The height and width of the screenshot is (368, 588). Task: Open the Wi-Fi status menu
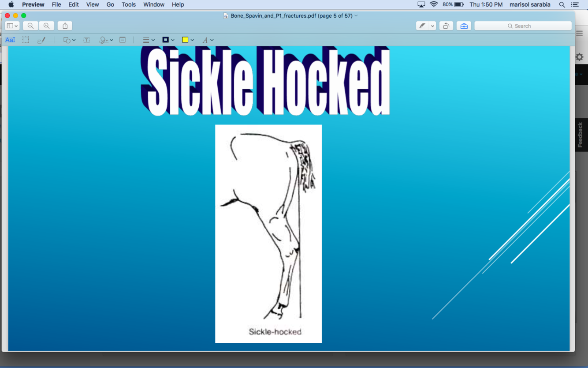click(x=434, y=4)
